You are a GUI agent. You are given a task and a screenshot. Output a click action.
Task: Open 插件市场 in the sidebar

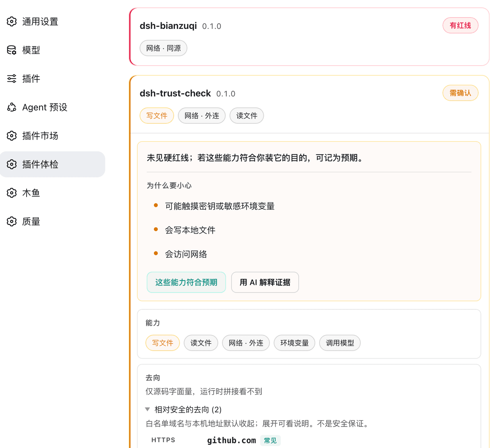pos(52,136)
